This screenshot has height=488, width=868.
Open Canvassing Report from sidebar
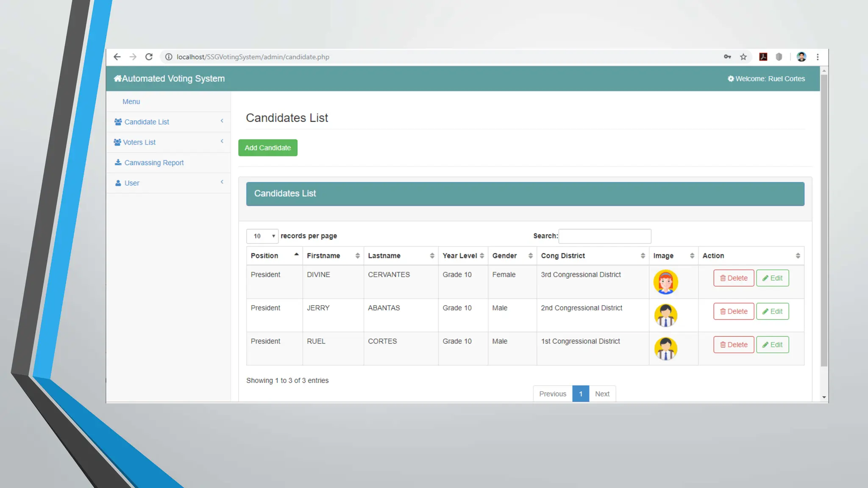[153, 163]
